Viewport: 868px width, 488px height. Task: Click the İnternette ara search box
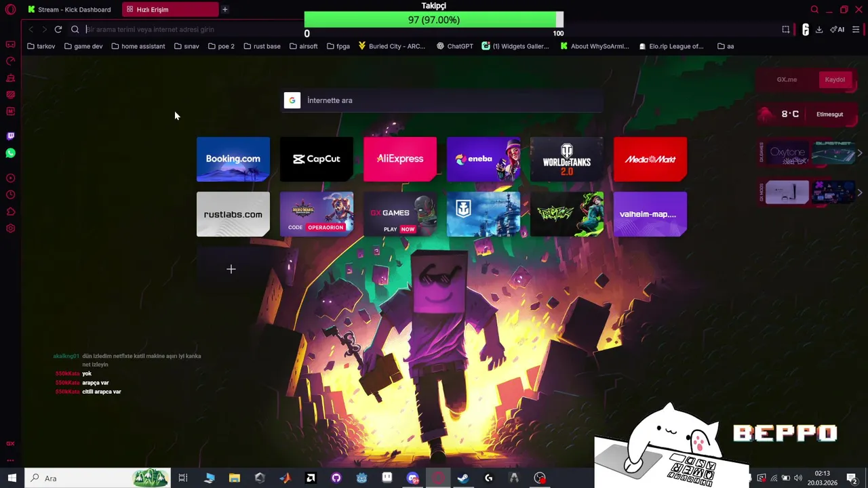click(443, 100)
